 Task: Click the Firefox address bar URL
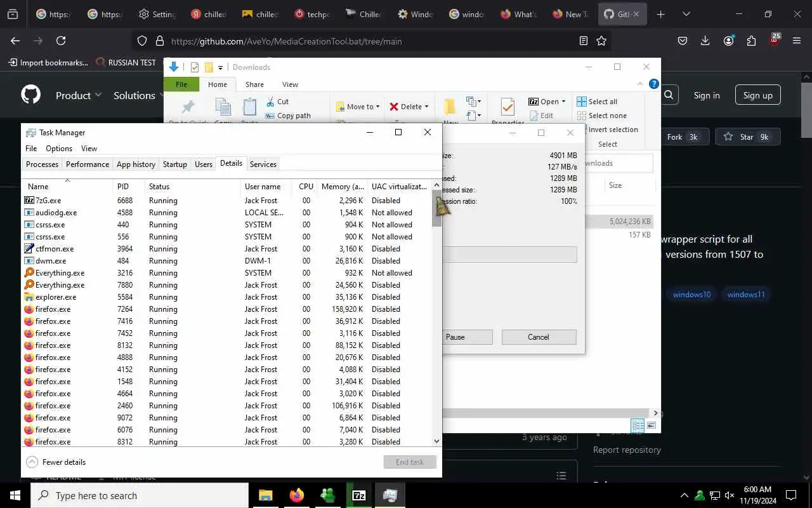point(286,41)
